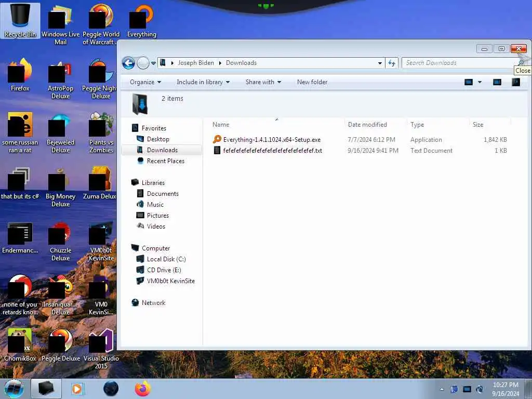
Task: Open Bejeweled Deluxe desktop shortcut
Action: click(60, 133)
